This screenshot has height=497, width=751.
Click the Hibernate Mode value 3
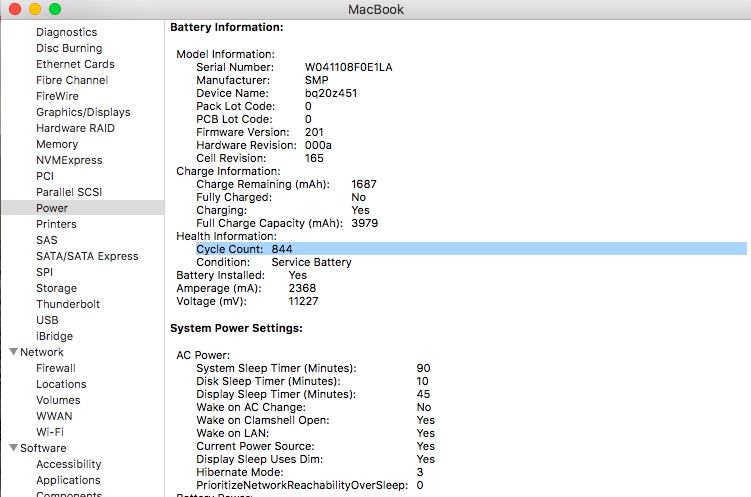pos(420,472)
